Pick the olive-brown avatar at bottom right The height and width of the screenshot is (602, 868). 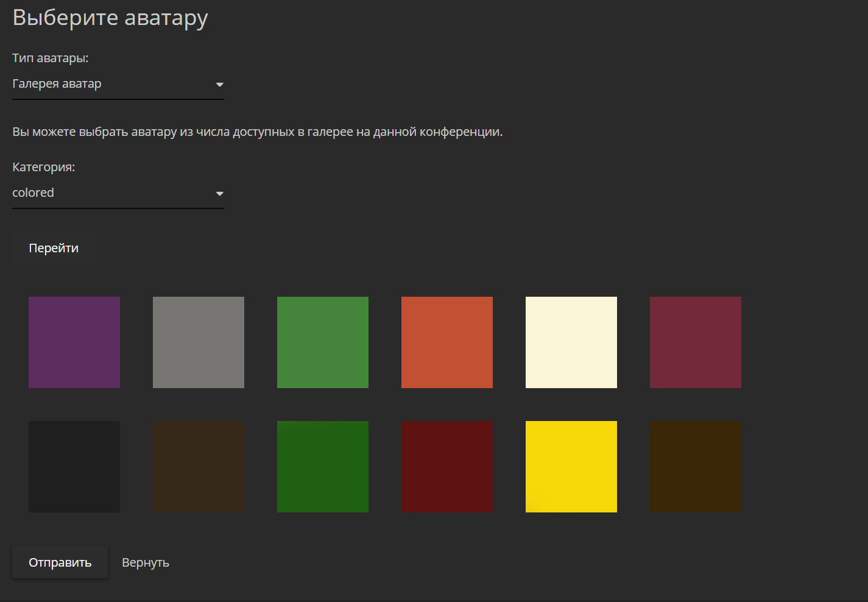696,466
